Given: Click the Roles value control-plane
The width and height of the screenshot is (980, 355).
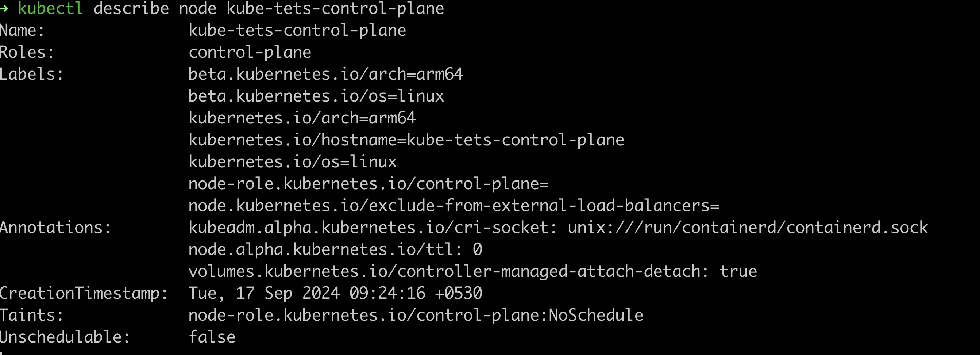Looking at the screenshot, I should (250, 52).
